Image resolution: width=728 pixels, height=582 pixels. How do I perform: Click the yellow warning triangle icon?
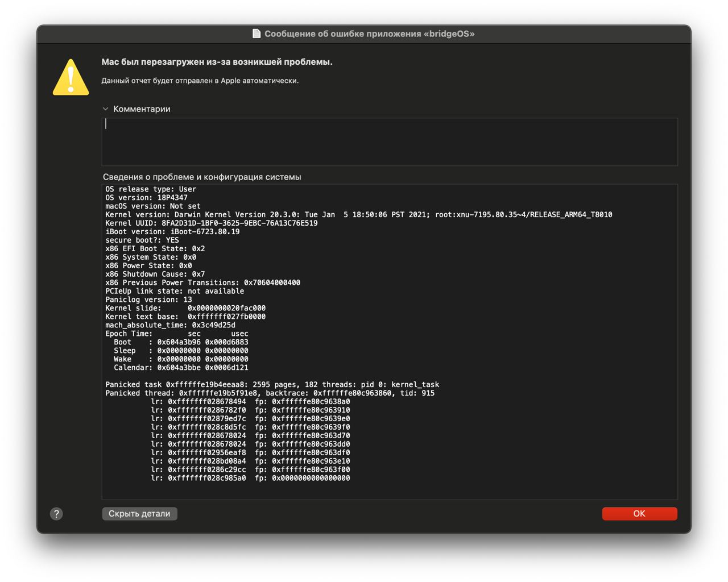pos(71,77)
